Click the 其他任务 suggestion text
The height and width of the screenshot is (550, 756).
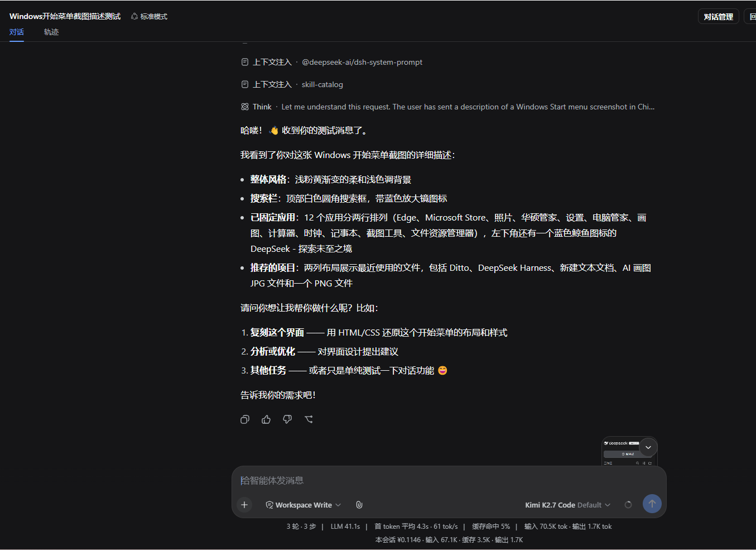pos(268,370)
